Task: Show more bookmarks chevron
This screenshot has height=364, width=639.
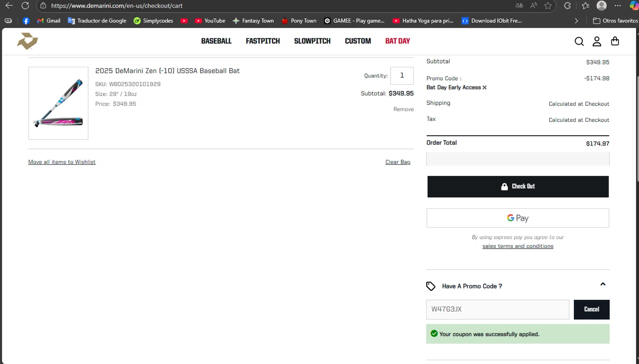Action: pos(576,21)
